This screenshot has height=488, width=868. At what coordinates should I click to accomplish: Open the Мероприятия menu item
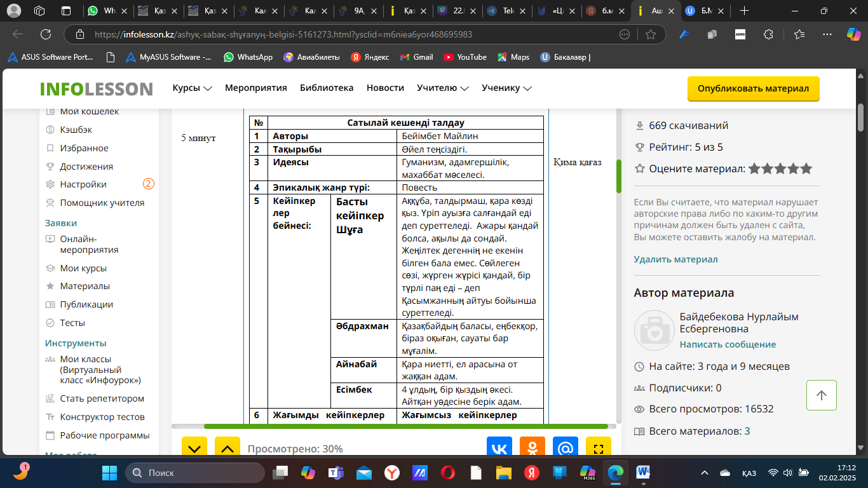255,88
